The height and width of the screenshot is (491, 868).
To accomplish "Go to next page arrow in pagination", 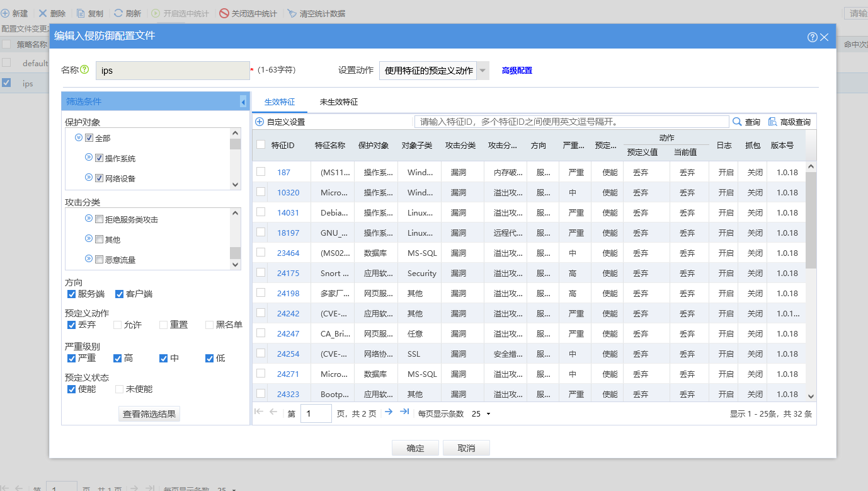I will tap(389, 412).
